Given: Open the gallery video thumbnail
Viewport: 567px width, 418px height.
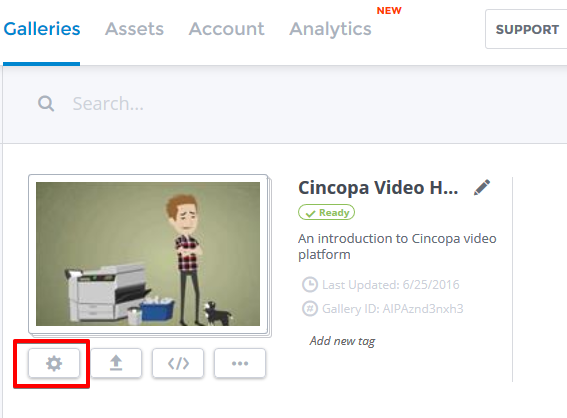Looking at the screenshot, I should 148,254.
